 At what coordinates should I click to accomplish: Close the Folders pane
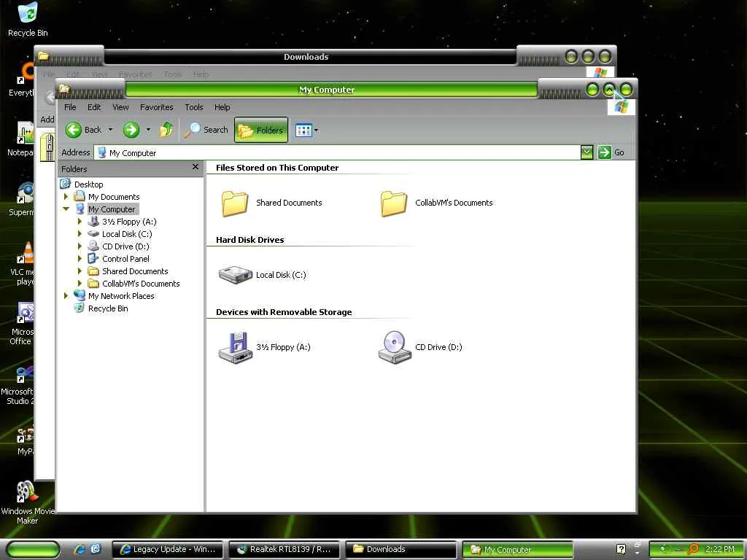pyautogui.click(x=196, y=167)
